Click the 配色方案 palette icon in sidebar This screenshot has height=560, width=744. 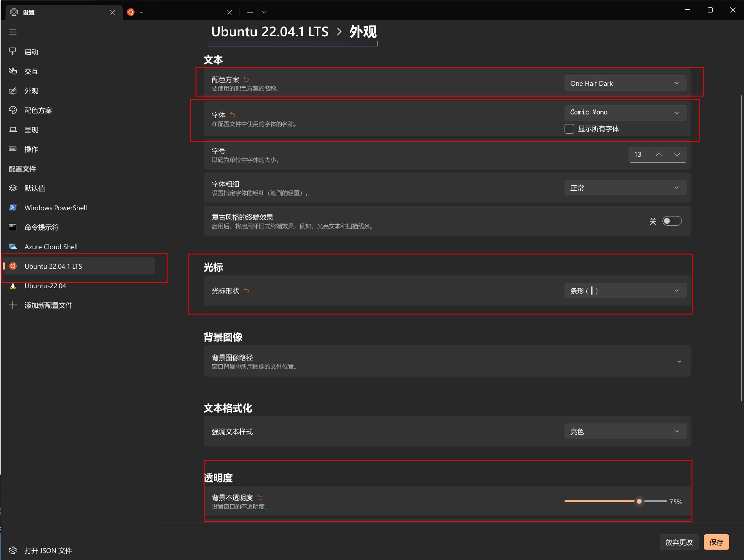13,110
